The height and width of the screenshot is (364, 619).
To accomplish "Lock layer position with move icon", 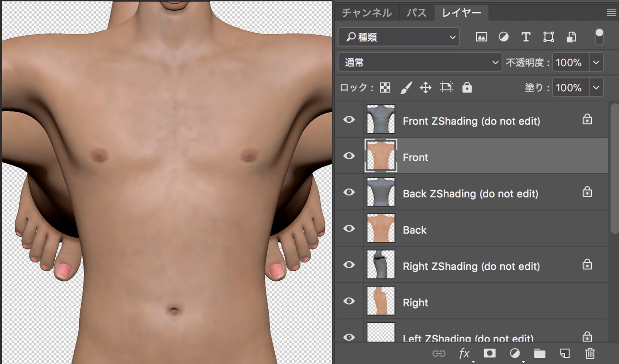I will [x=425, y=87].
